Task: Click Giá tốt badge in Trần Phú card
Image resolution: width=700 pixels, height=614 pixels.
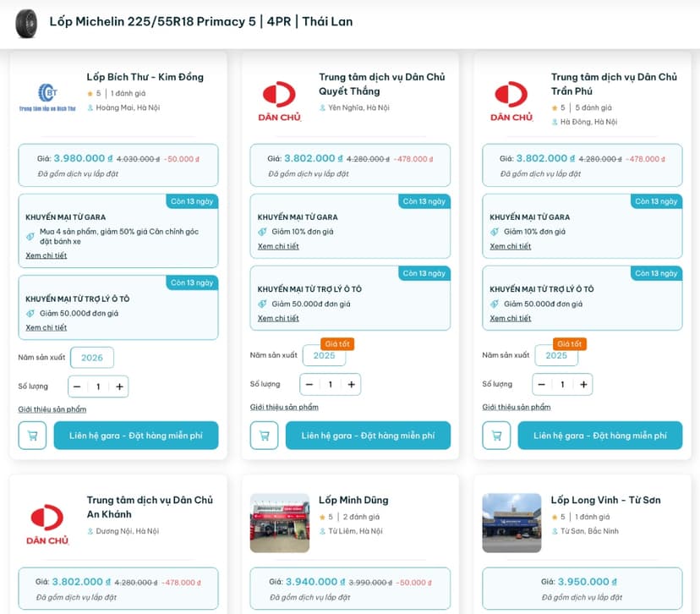Action: tap(570, 344)
